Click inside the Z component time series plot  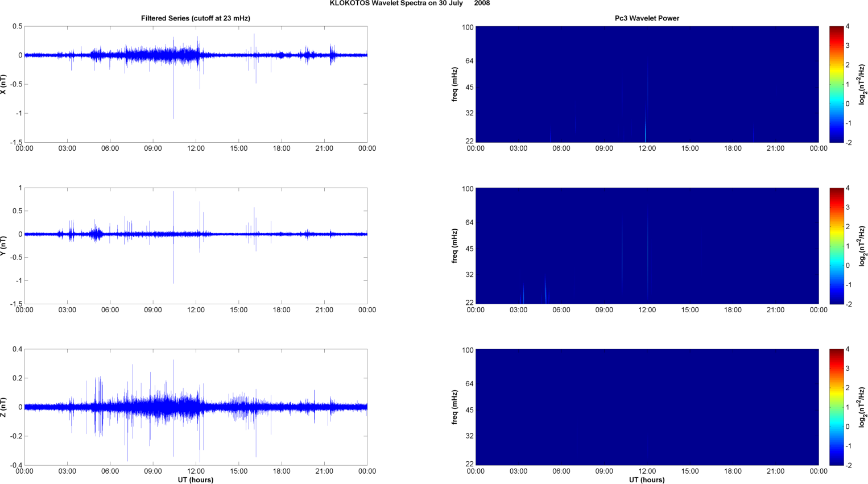pos(196,407)
